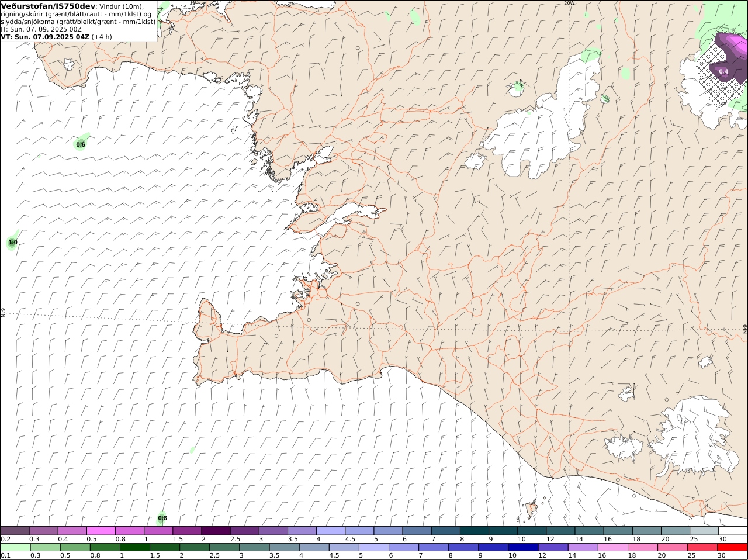This screenshot has height=560, width=748.
Task: Click the 'IT: Sun. 07. 09. 2025 00Z' initial time line
Action: 41,29
